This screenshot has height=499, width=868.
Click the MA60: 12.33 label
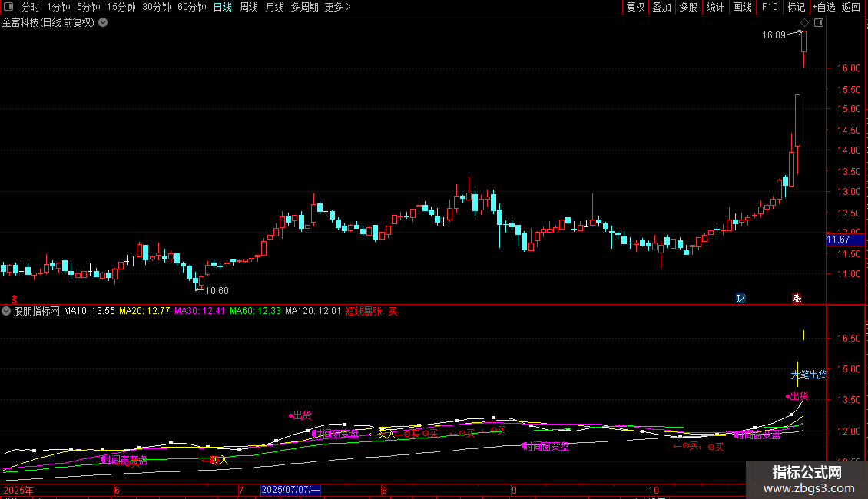255,311
